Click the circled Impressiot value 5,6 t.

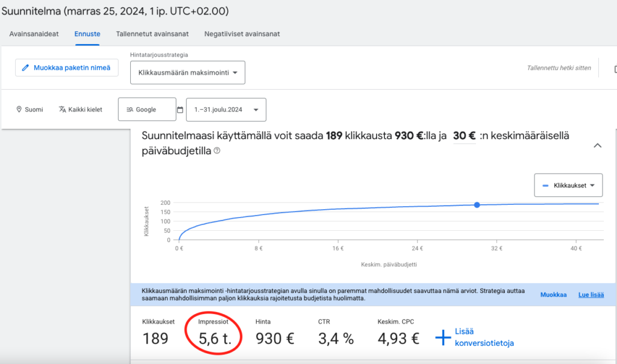(x=215, y=339)
